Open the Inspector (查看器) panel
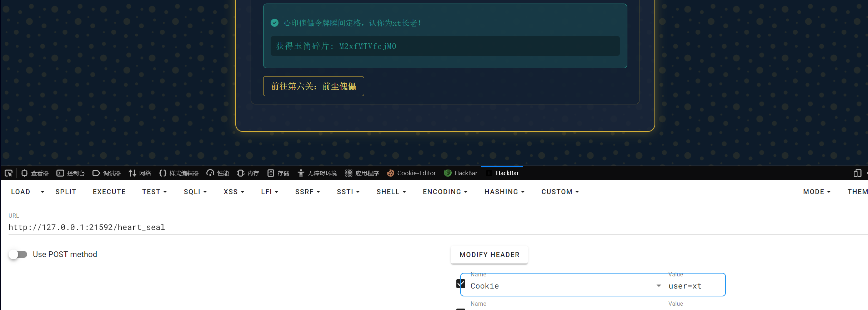The height and width of the screenshot is (310, 868). click(35, 173)
